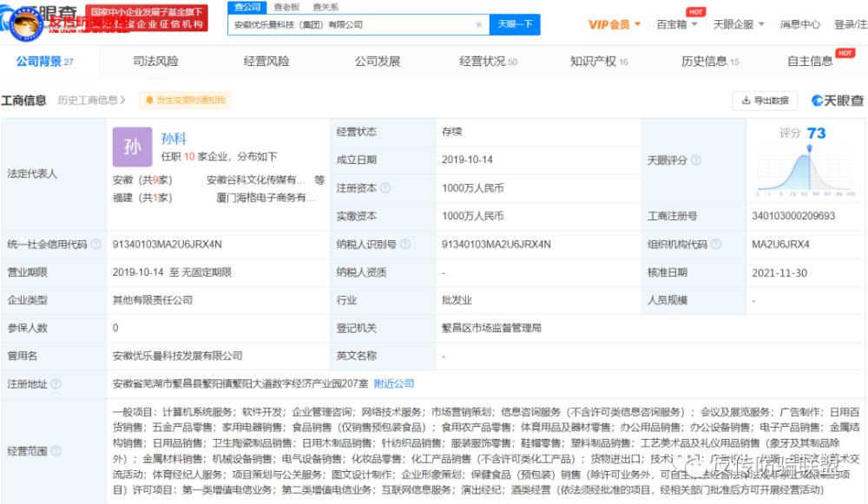868x504 pixels.
Task: Open 消息中心 message center
Action: [800, 24]
